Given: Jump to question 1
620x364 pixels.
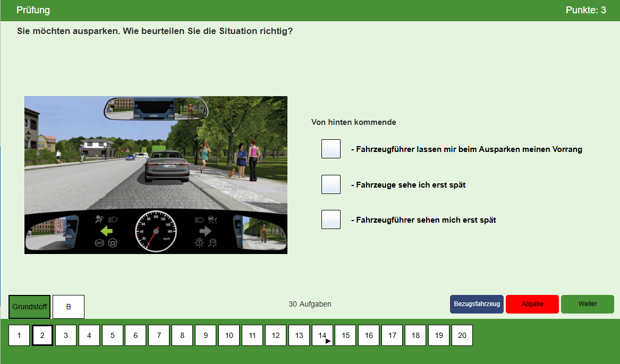Looking at the screenshot, I should tap(19, 335).
